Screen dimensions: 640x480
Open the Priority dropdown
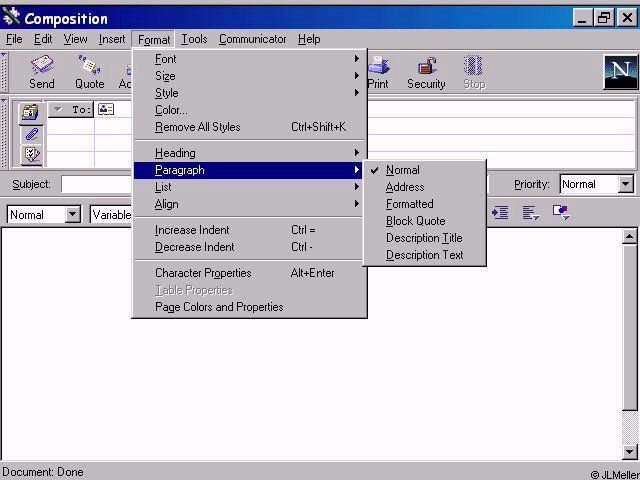pyautogui.click(x=626, y=184)
